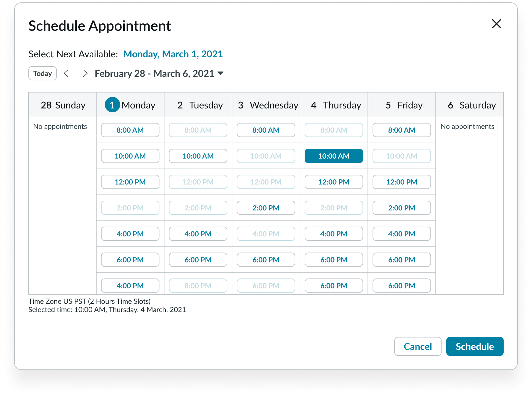This screenshot has width=532, height=396.
Task: Cancel the appointment scheduling
Action: [418, 346]
